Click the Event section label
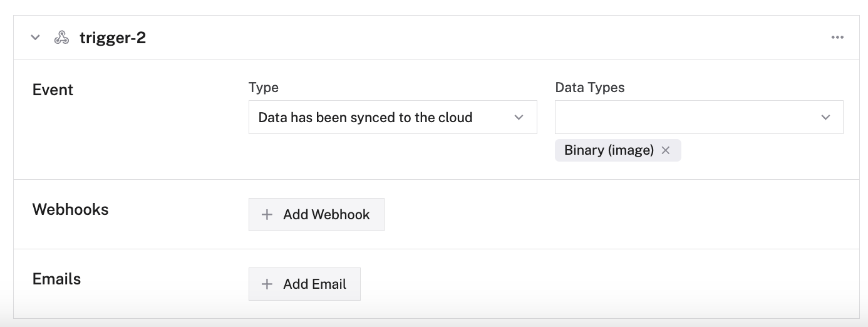The width and height of the screenshot is (868, 327). 53,90
